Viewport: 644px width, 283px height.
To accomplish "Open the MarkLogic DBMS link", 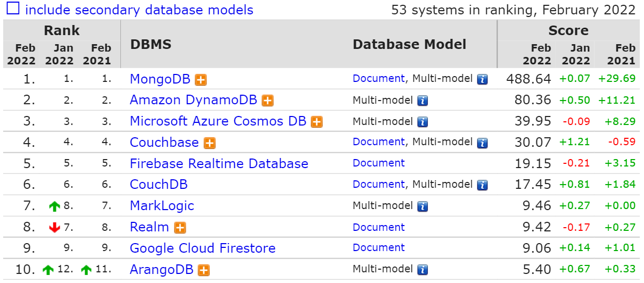I will tap(162, 206).
